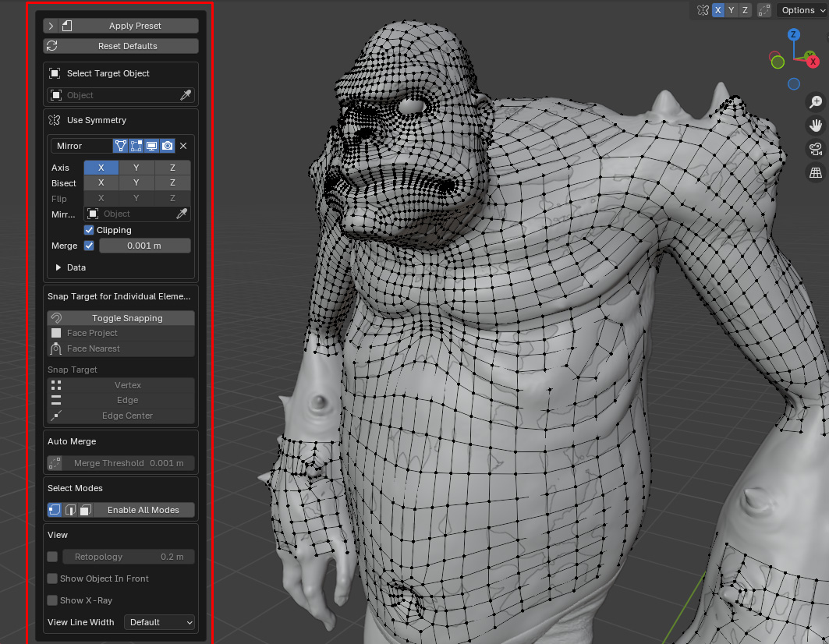Select Edge Center snap target
This screenshot has width=829, height=644.
click(x=121, y=416)
